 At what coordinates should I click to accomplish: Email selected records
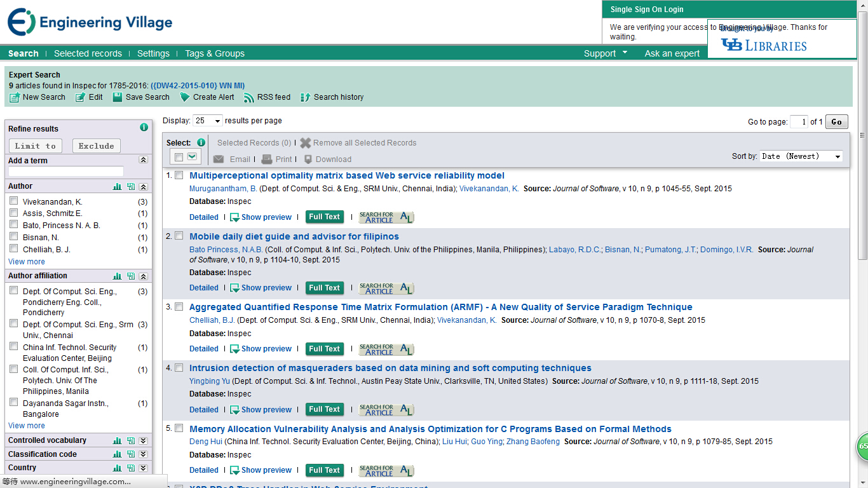[233, 159]
